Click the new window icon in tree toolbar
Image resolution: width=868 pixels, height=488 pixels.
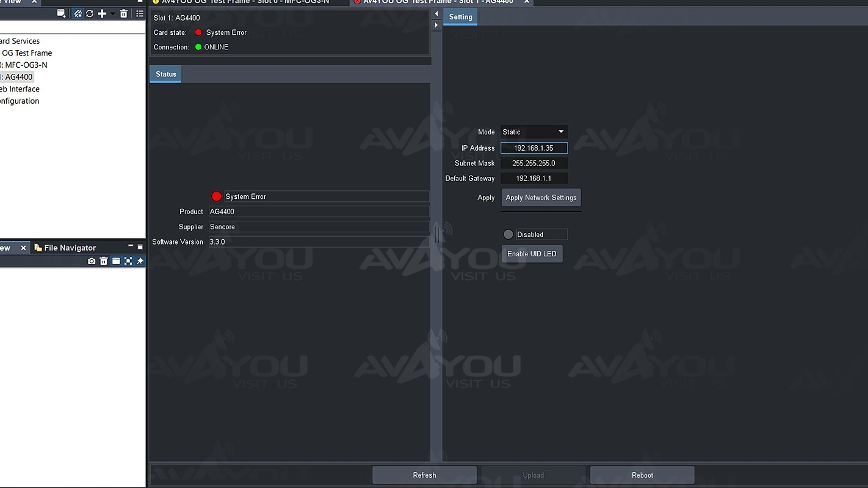pyautogui.click(x=61, y=13)
